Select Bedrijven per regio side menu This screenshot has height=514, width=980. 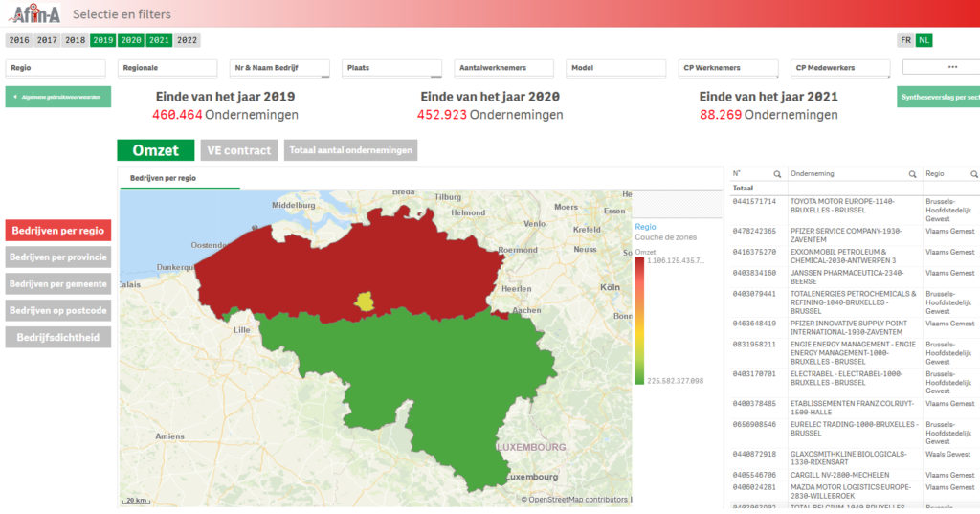coord(58,230)
